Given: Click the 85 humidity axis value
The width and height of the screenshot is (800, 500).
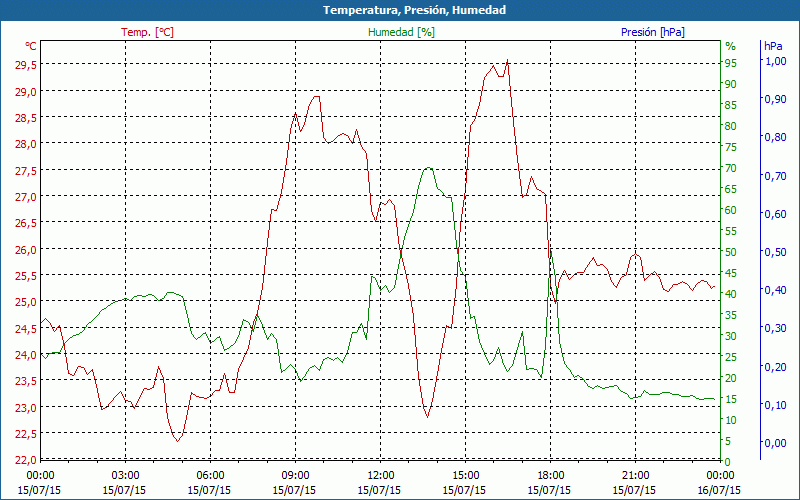Looking at the screenshot, I should pyautogui.click(x=731, y=105).
